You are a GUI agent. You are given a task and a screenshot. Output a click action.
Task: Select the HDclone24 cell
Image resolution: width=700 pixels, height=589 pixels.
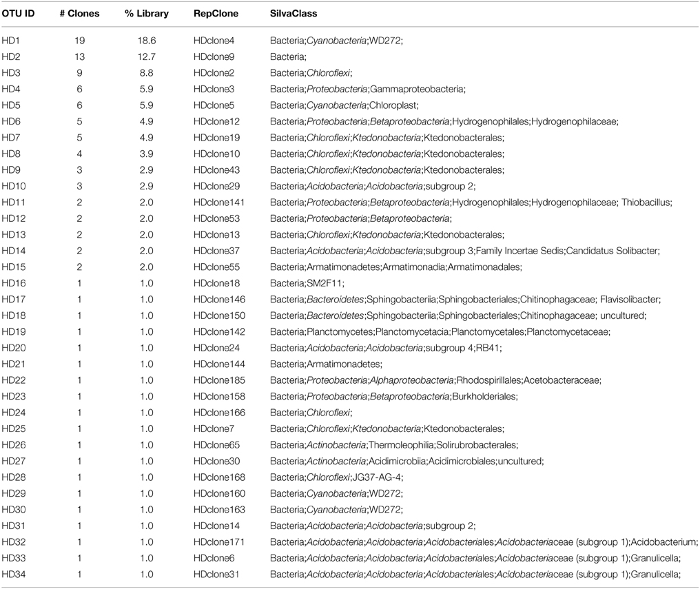[216, 348]
